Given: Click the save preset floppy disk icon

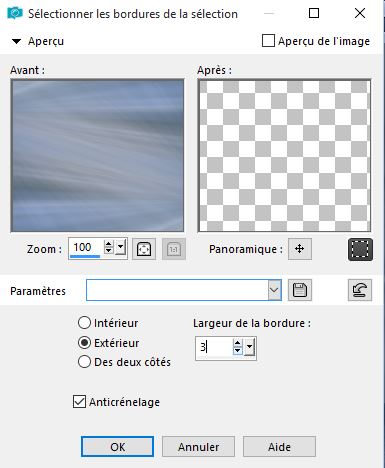Looking at the screenshot, I should (x=300, y=290).
